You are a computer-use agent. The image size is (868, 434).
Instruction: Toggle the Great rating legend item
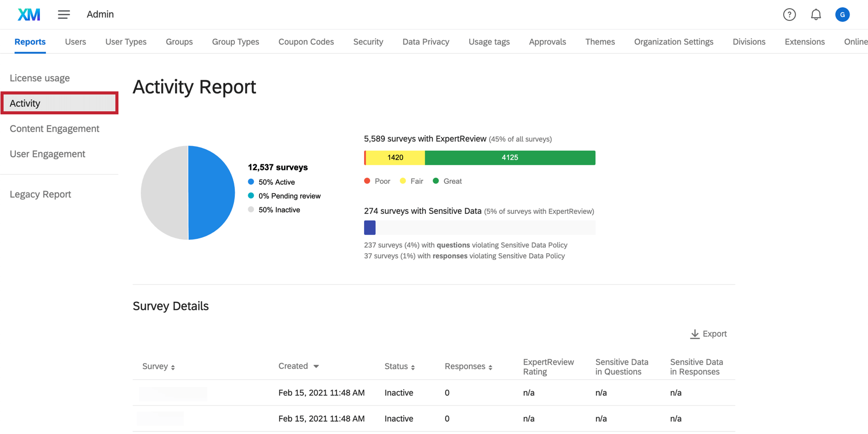point(447,181)
